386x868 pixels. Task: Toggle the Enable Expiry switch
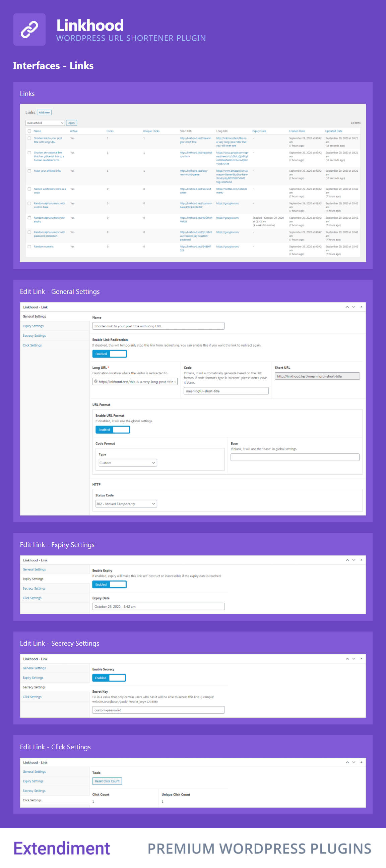(109, 584)
